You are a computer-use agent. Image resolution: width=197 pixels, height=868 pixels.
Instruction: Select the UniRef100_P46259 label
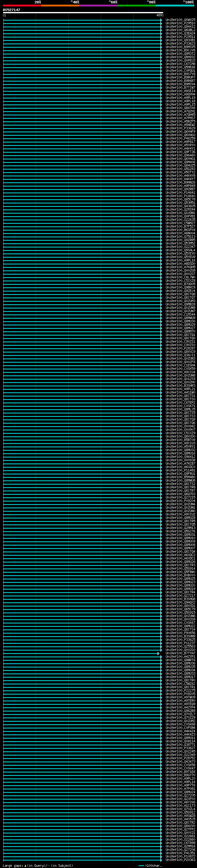[x=180, y=139]
